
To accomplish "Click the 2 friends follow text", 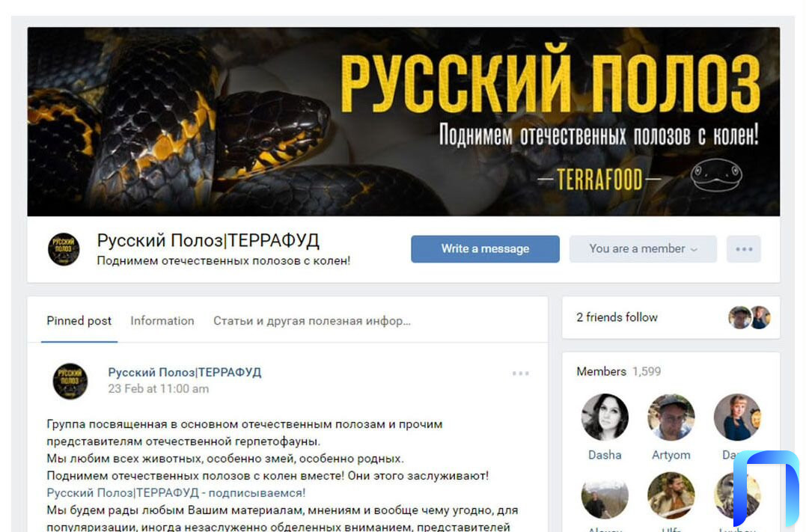I will coord(617,317).
